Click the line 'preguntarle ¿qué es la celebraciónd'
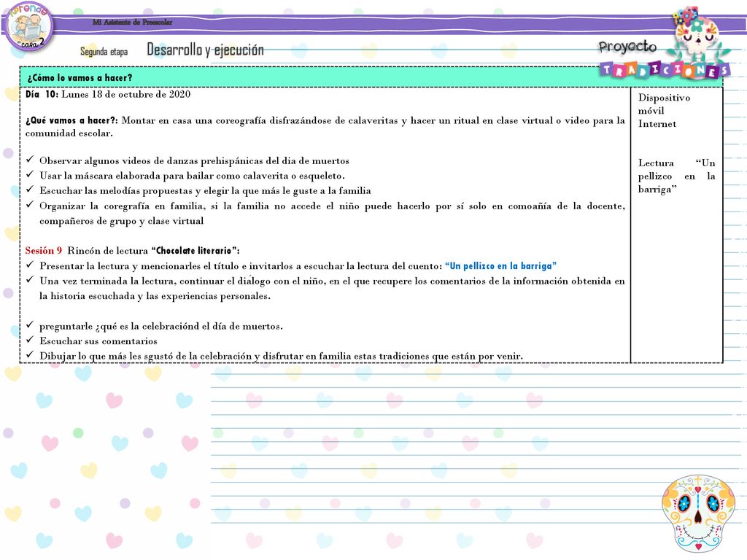Screen dimensions: 747x560 pyautogui.click(x=161, y=327)
